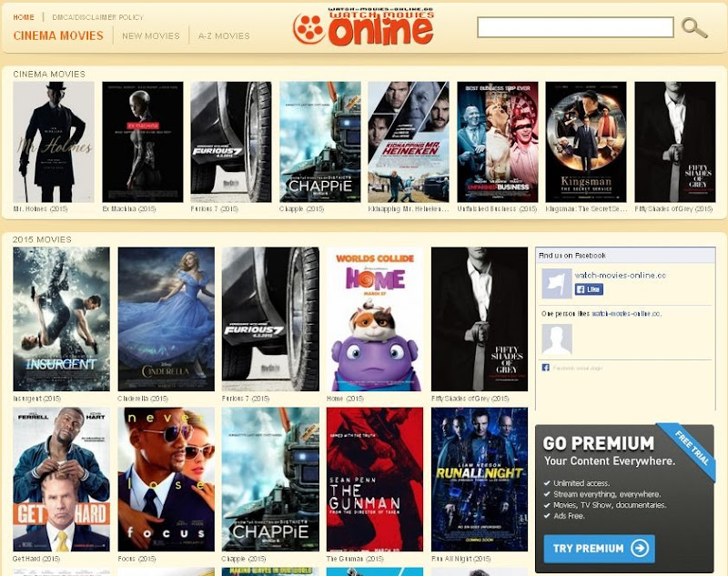Image resolution: width=728 pixels, height=576 pixels.
Task: Open the Home movie poster
Action: (x=375, y=318)
